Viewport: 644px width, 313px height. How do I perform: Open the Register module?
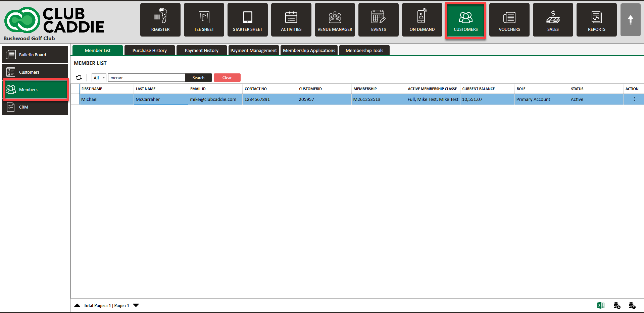pyautogui.click(x=160, y=20)
